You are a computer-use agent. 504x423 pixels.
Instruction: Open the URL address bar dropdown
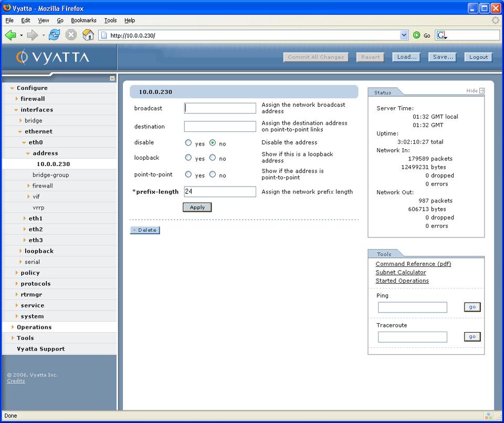coord(404,35)
